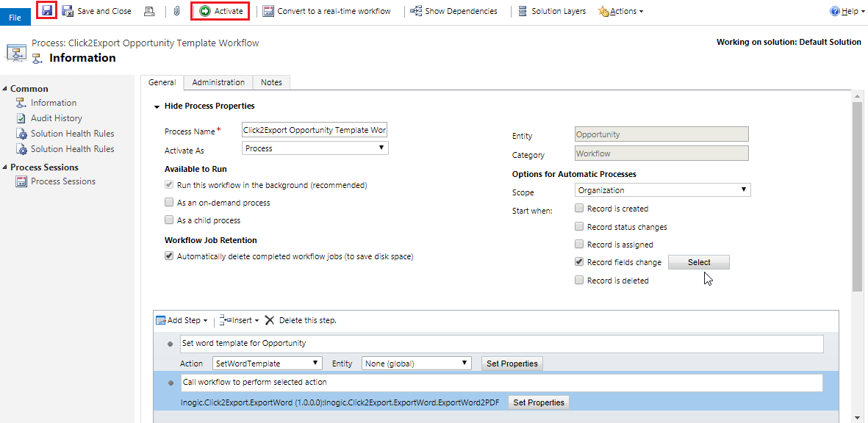Click the Convert to real-time workflow icon
This screenshot has height=423, width=868.
tap(268, 11)
